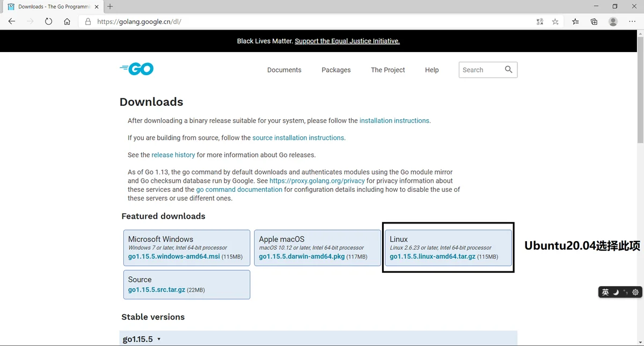Add this page to favorites with the star icon
This screenshot has height=346, width=644.
pyautogui.click(x=555, y=21)
